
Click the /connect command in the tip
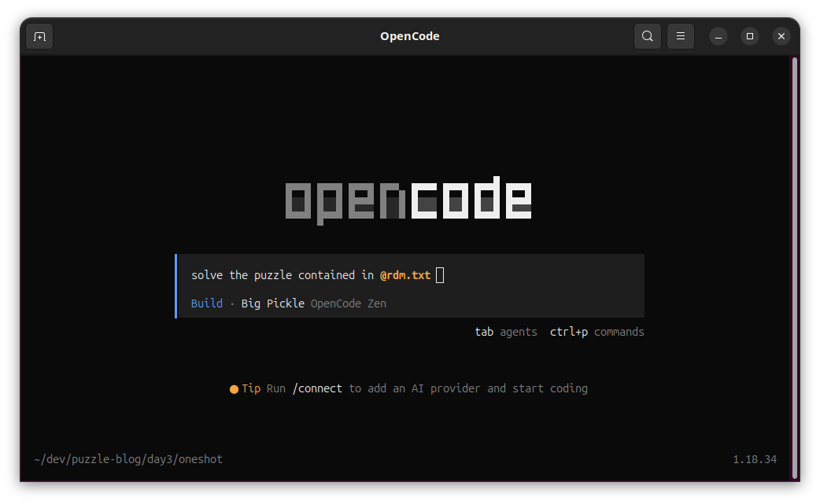(x=317, y=388)
